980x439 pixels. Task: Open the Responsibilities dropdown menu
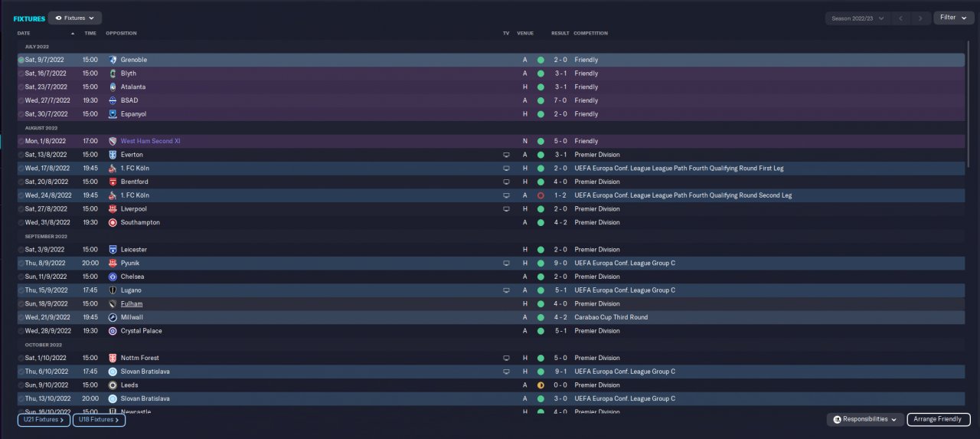864,420
